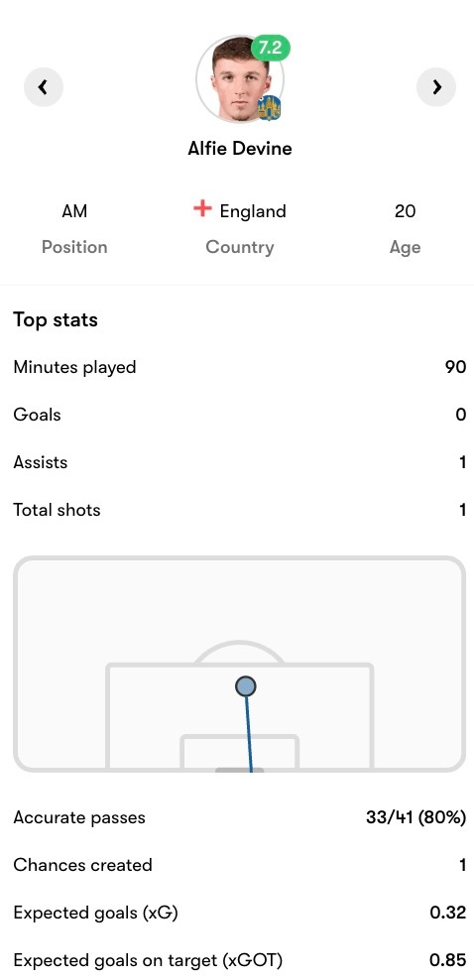
Task: Open Alfie Devine's player photo
Action: [240, 78]
